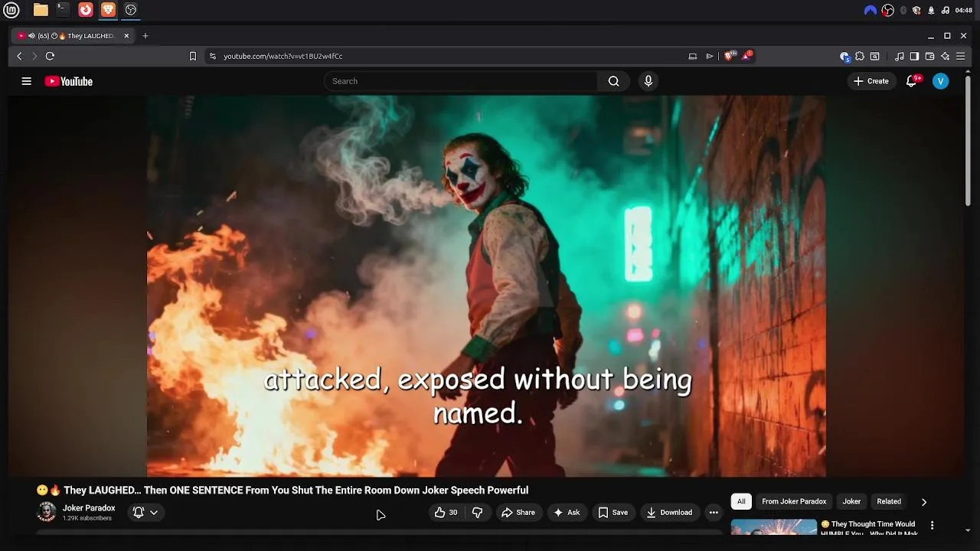The width and height of the screenshot is (980, 551).
Task: Reload the current YouTube page
Action: 50,56
